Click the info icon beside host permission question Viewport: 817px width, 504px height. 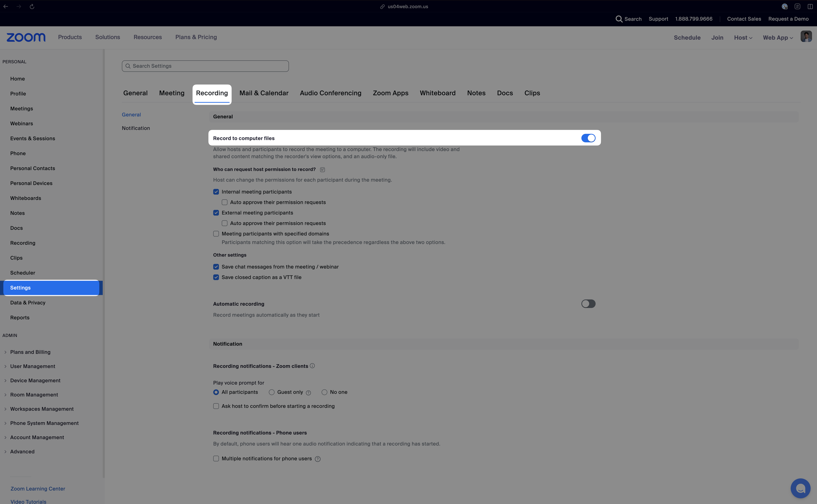(x=322, y=170)
